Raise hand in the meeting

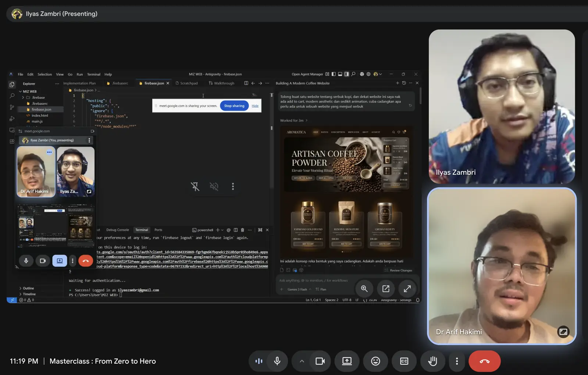pyautogui.click(x=432, y=361)
